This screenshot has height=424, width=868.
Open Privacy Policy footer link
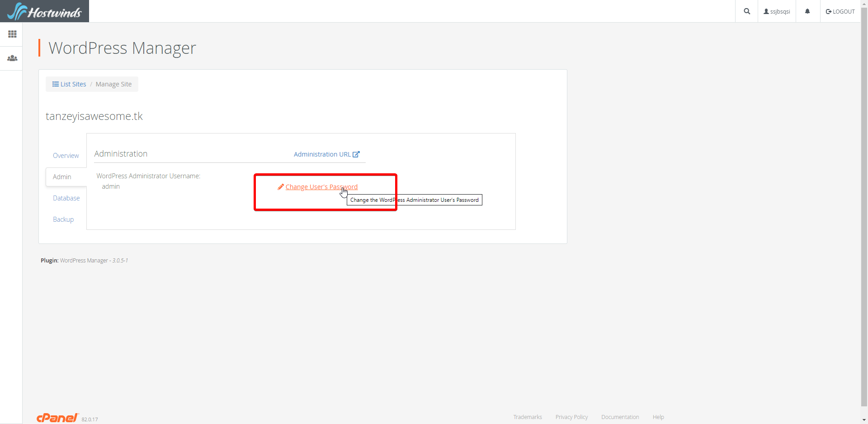pos(572,417)
